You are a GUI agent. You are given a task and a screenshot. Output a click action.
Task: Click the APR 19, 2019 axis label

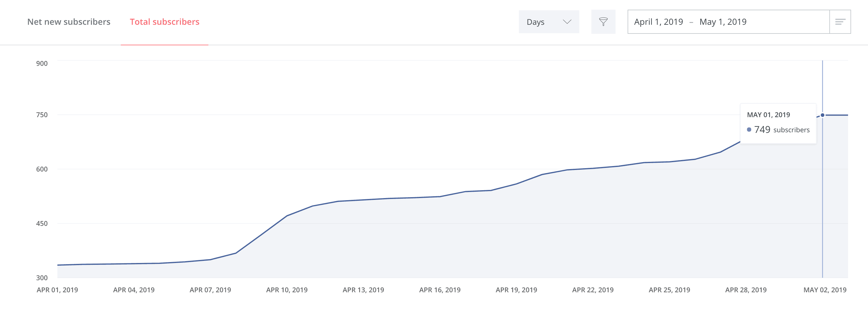click(x=516, y=290)
